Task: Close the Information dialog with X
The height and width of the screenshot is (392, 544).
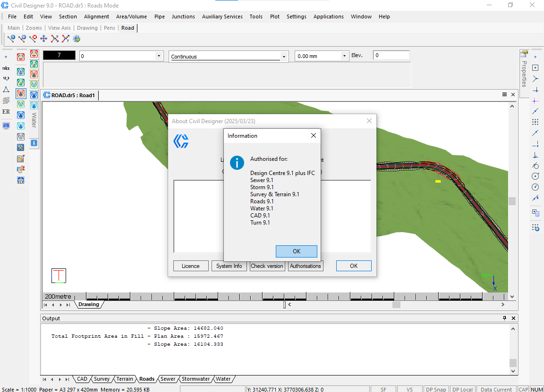Action: coord(313,135)
